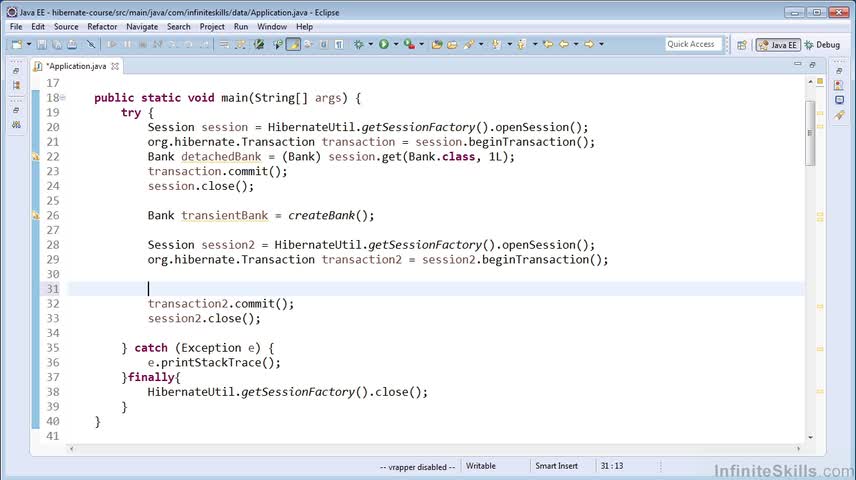Click the Disconnect debug icon
The width and height of the screenshot is (856, 480).
pos(157,44)
